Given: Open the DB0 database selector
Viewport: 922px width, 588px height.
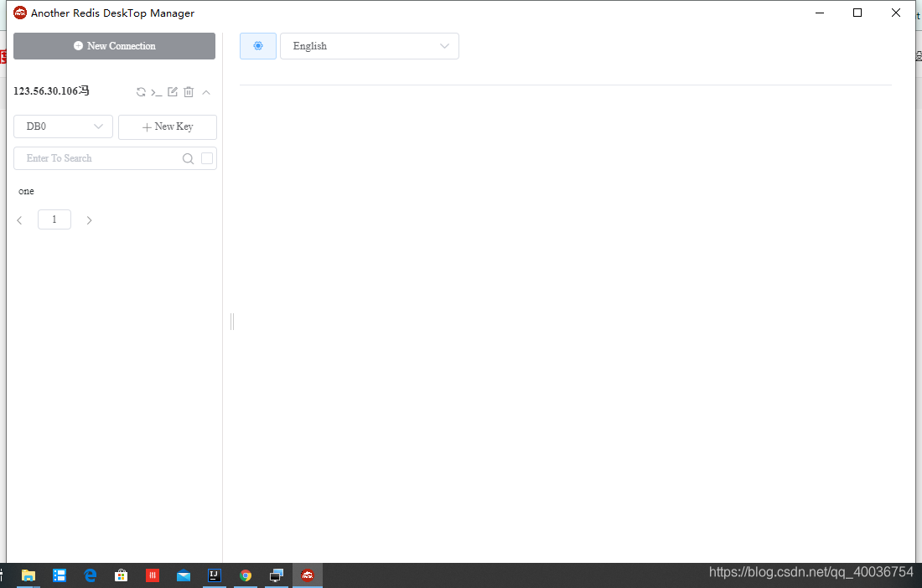Looking at the screenshot, I should click(x=63, y=126).
